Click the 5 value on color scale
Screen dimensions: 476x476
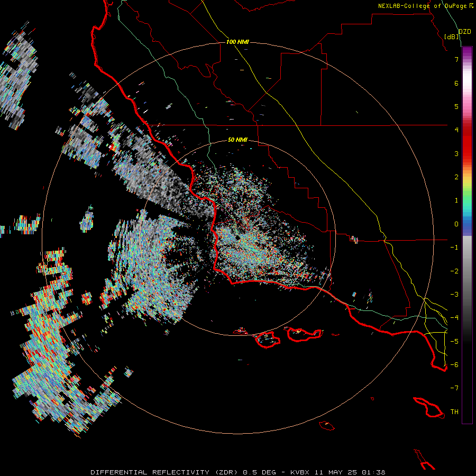tap(456, 106)
